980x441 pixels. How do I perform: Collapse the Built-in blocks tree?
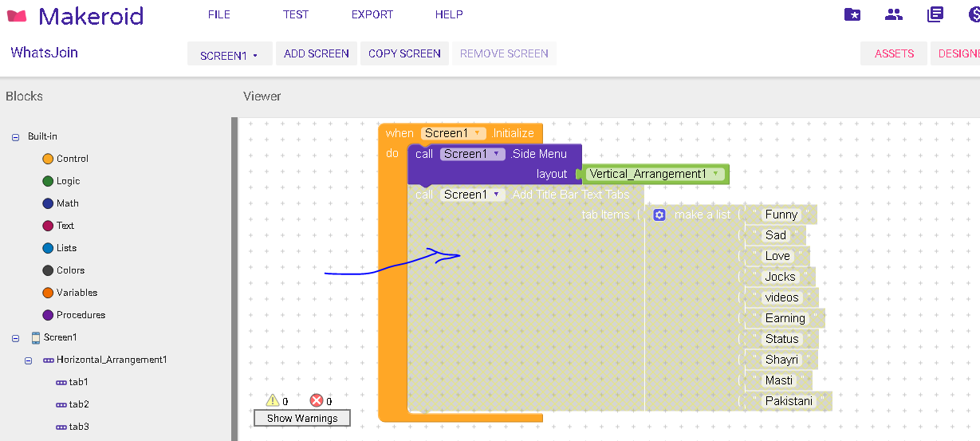15,137
